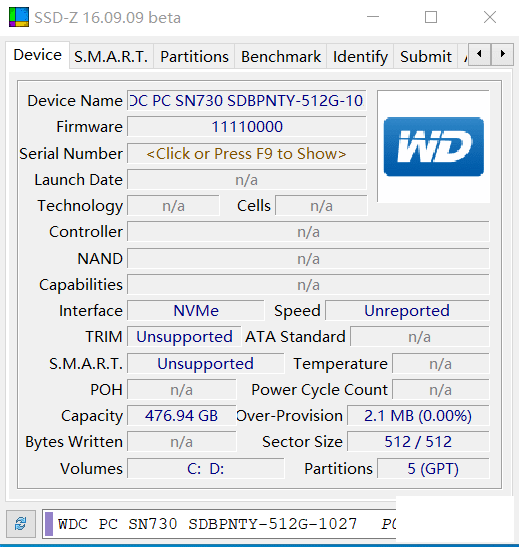The width and height of the screenshot is (519, 547).
Task: Minimize the SSD-Z window
Action: click(373, 17)
